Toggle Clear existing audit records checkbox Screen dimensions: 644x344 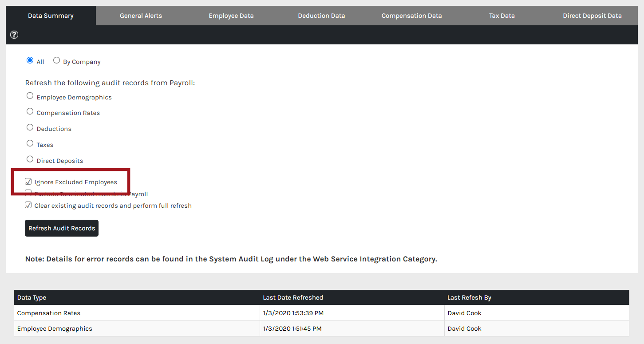(28, 205)
